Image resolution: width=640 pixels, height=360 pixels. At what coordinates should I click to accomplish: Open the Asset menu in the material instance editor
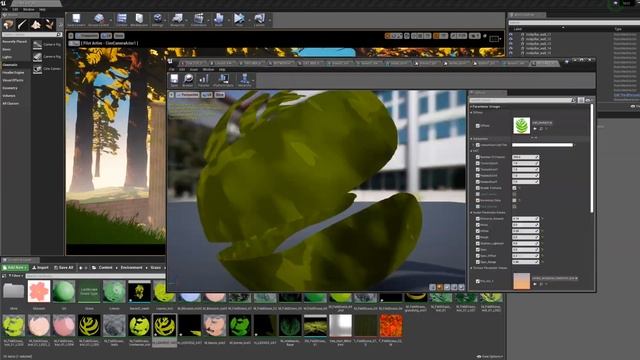(x=193, y=69)
